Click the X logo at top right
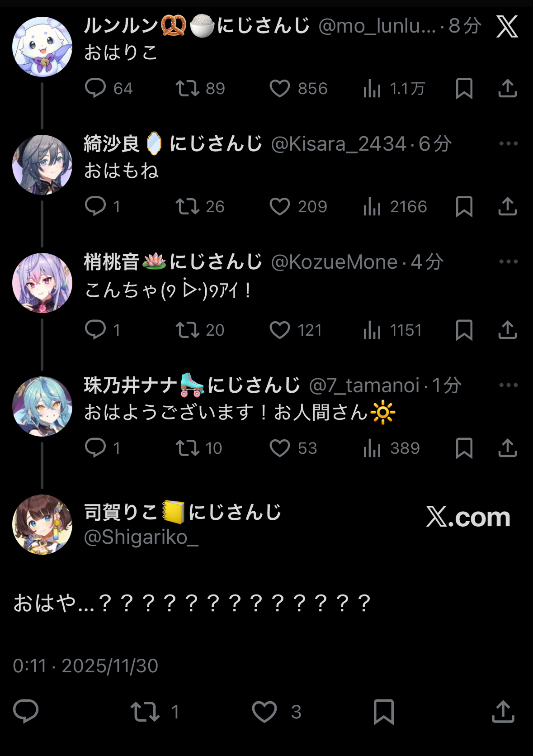The image size is (533, 756). 507,27
